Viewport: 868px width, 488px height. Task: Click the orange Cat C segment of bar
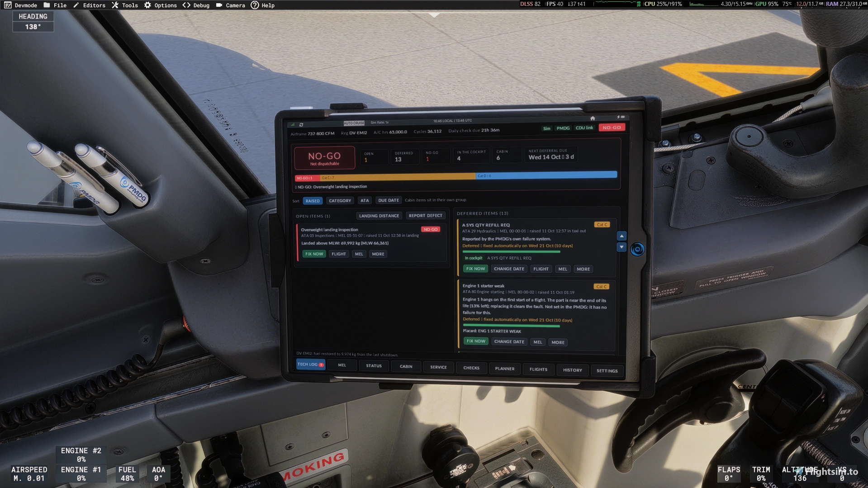398,177
